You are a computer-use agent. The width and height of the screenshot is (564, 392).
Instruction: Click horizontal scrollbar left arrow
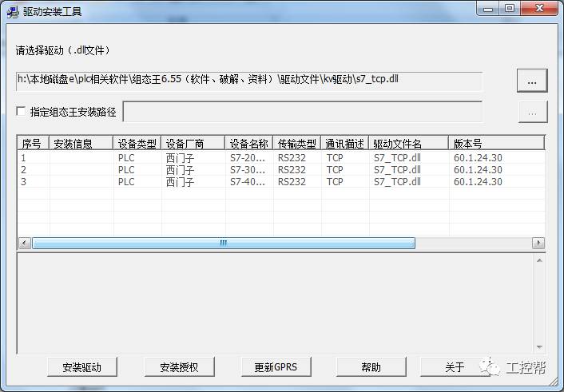point(24,244)
